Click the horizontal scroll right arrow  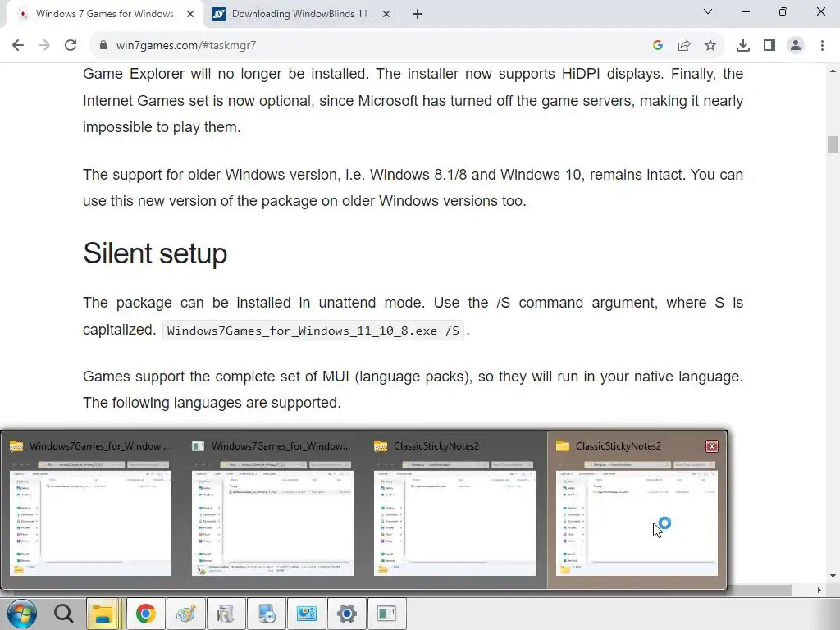click(819, 591)
